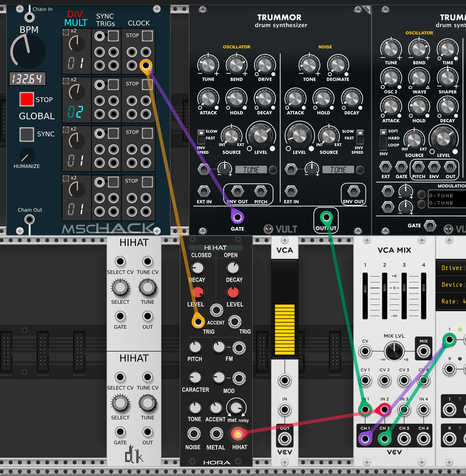Click the Trummor BEND knob
Viewport: 466px width, 476px height.
236,65
